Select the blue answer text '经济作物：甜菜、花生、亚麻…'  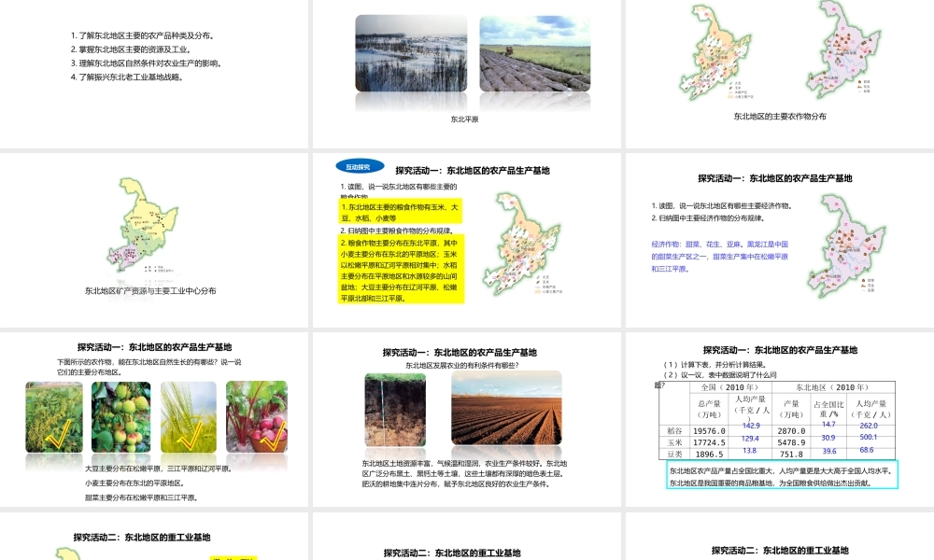coord(719,257)
